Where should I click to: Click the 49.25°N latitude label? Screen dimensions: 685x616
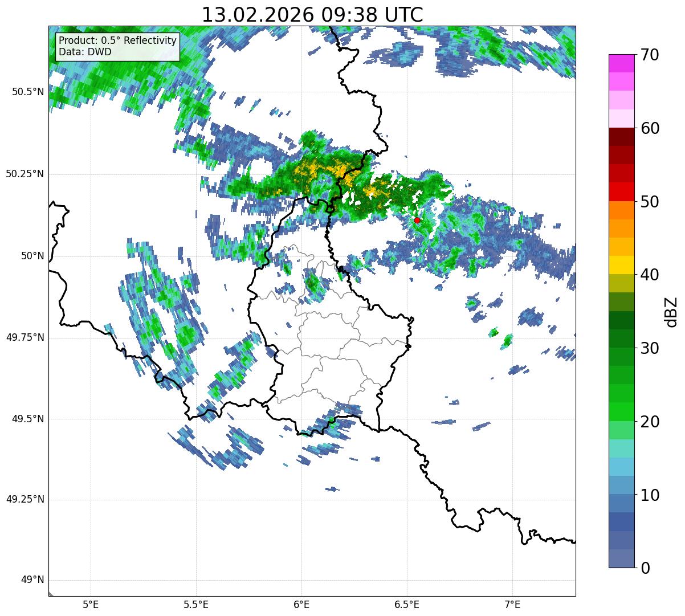tap(25, 500)
